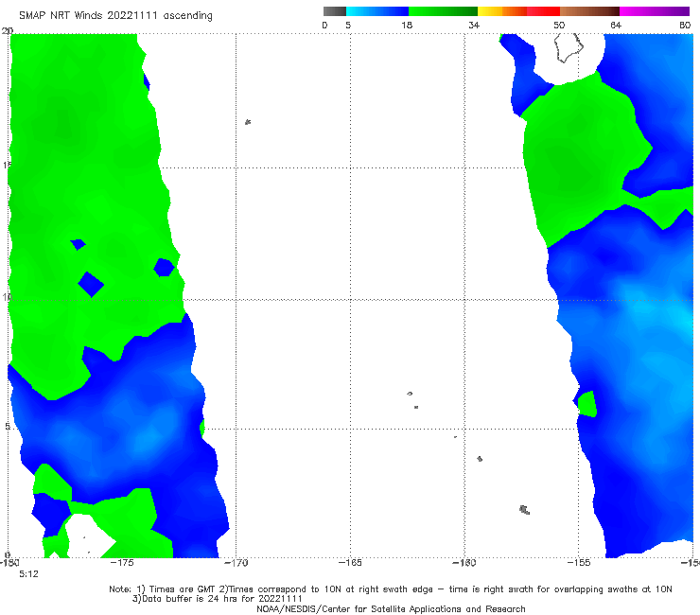Click the Hawaii Big Island outline

(x=569, y=48)
